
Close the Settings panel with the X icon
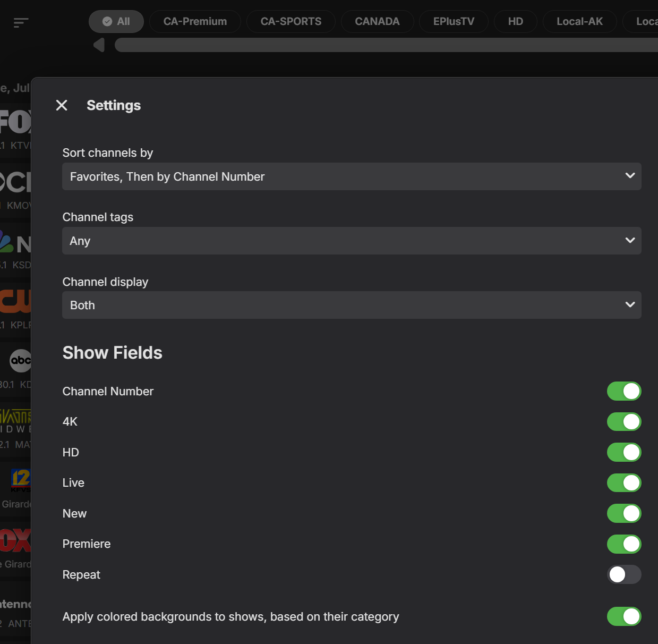pos(62,105)
